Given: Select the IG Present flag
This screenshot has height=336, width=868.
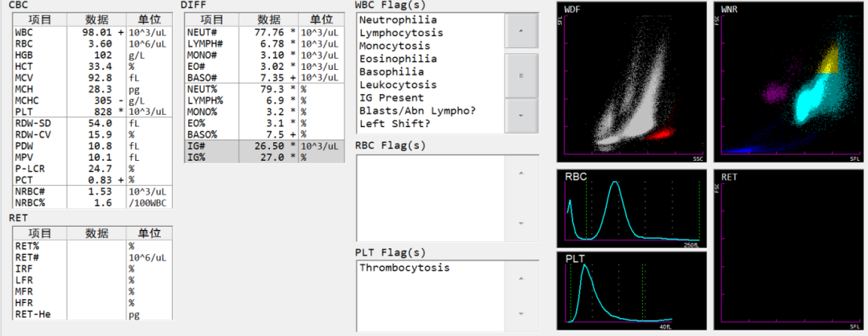Looking at the screenshot, I should coord(391,98).
